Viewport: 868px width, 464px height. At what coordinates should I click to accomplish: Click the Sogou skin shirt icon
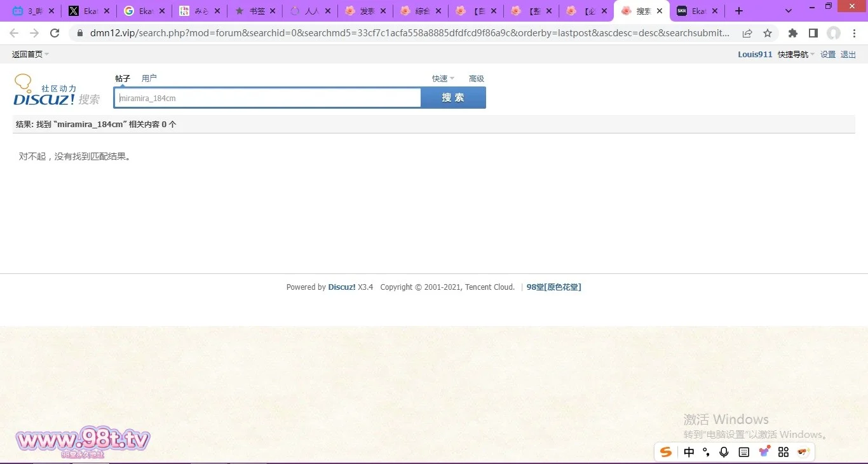click(764, 451)
